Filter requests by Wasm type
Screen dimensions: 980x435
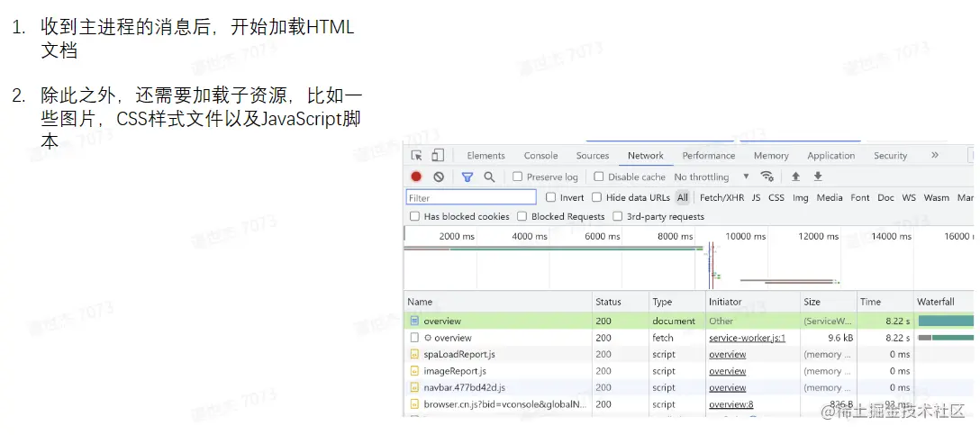tap(936, 197)
